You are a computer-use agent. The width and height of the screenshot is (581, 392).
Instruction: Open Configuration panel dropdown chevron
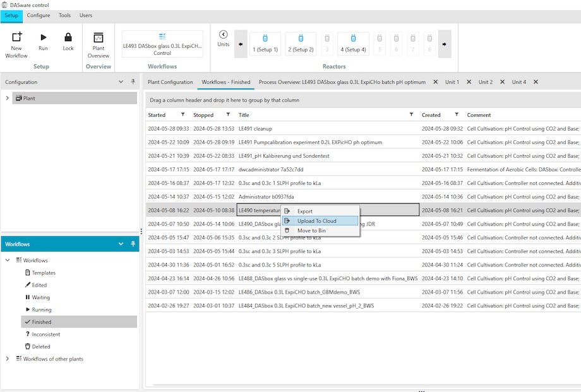coord(121,81)
